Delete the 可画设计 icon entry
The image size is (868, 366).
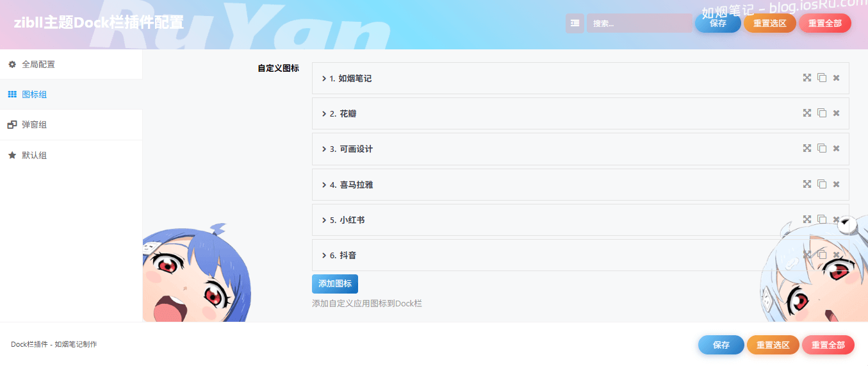[x=836, y=149]
